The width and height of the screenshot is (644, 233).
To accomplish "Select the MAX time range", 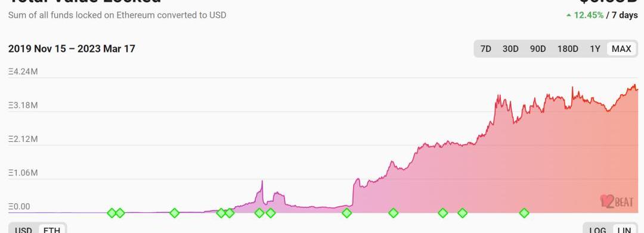I will [621, 49].
